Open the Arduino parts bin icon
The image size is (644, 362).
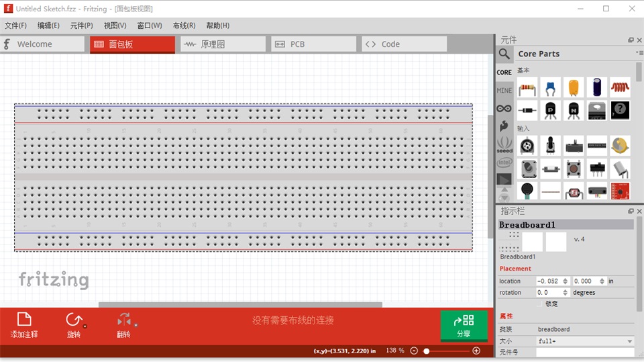tap(504, 109)
